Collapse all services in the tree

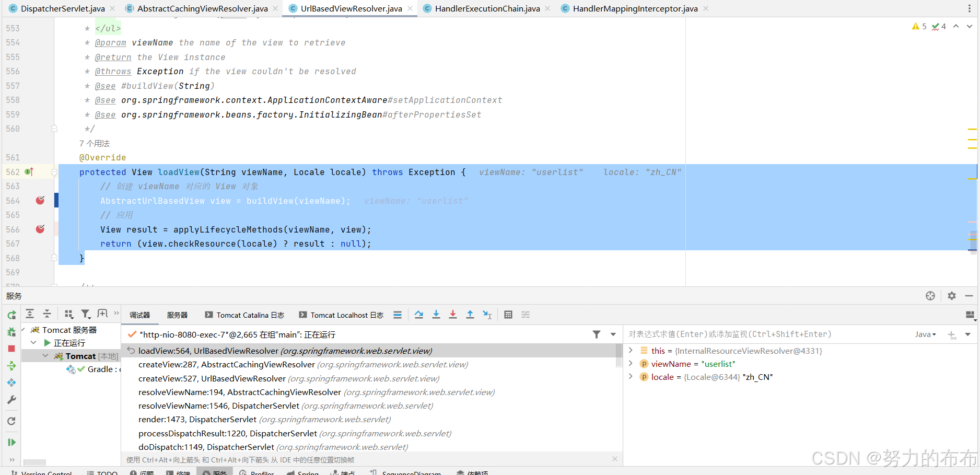(x=47, y=314)
